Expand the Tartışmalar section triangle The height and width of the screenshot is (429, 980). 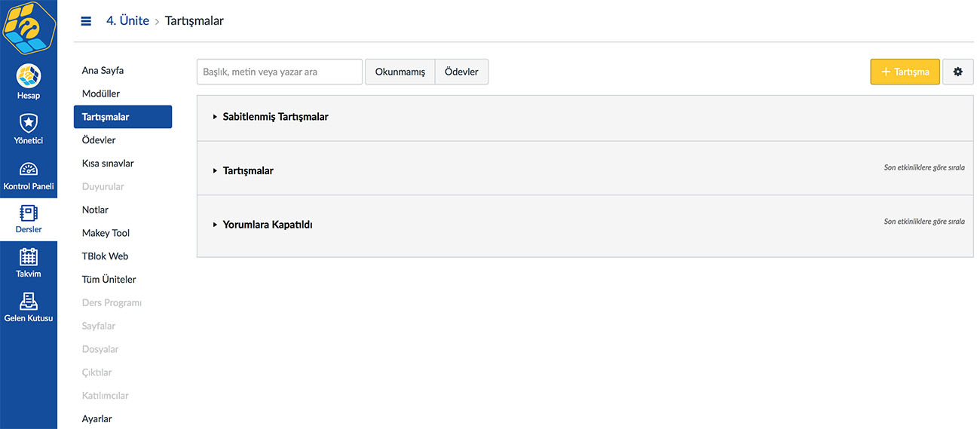[x=216, y=170]
